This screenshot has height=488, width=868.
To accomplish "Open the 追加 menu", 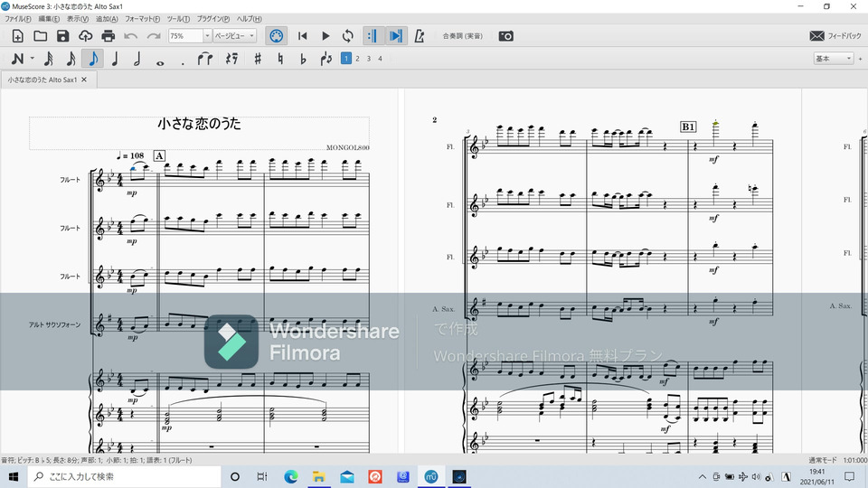I will pyautogui.click(x=107, y=19).
